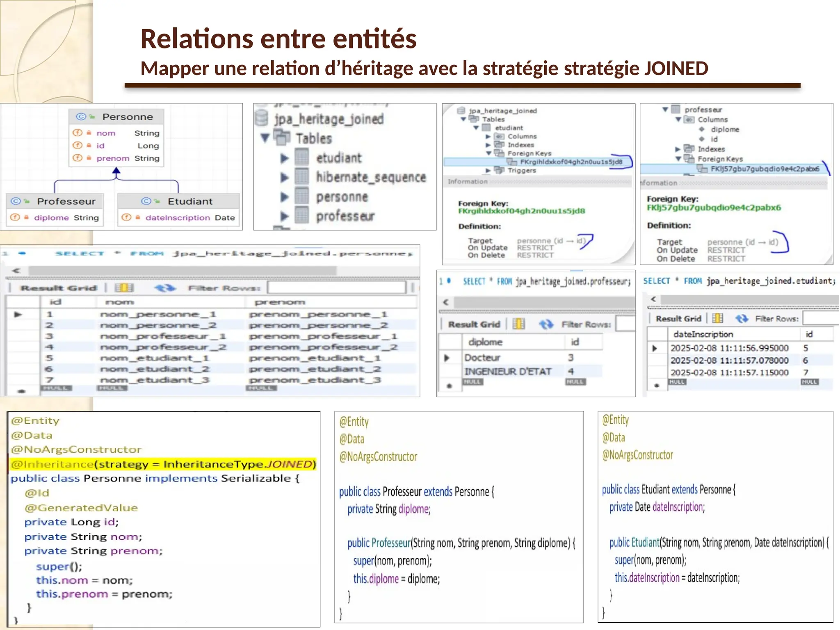Select the hibernate_sequence table icon

click(302, 177)
